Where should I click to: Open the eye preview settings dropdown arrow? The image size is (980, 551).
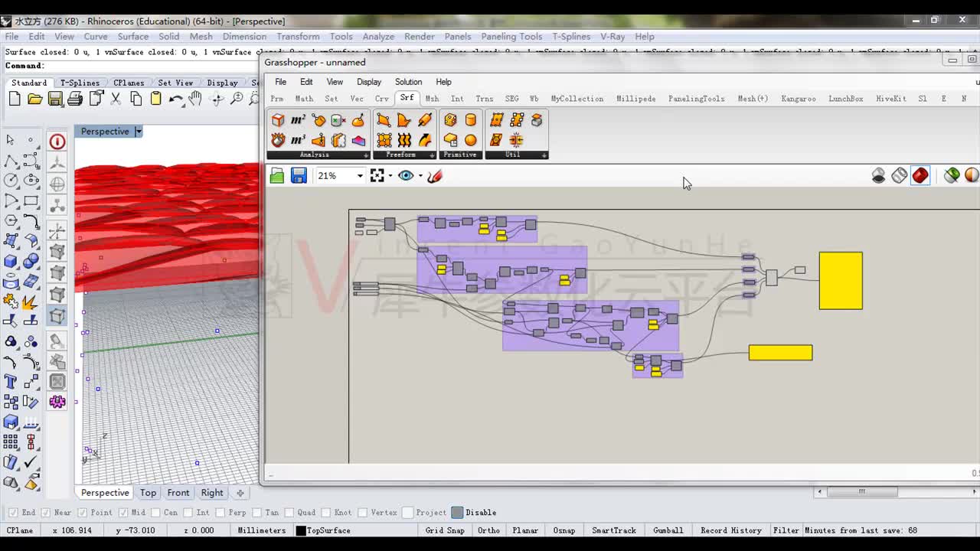point(420,176)
